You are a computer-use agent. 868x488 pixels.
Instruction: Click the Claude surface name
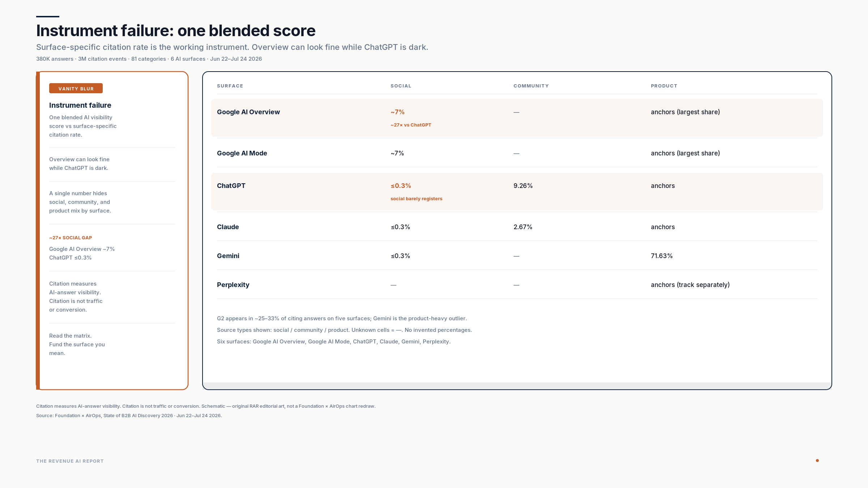tap(228, 227)
